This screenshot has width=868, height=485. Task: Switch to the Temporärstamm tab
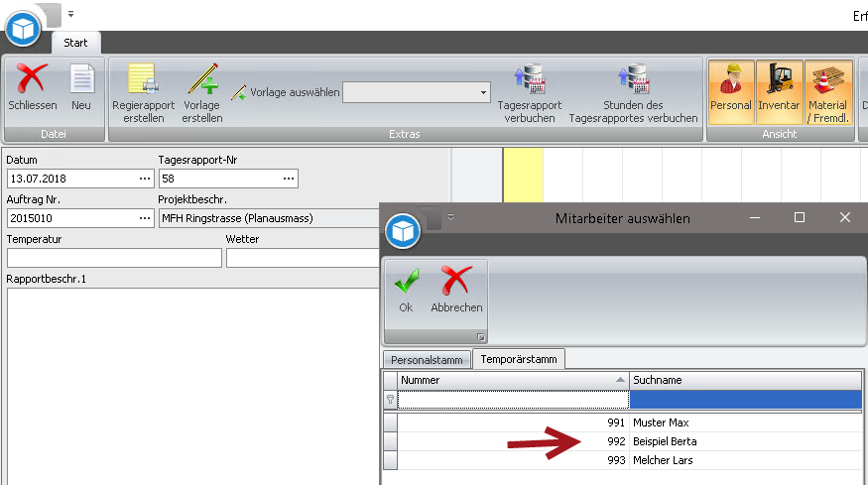coord(519,359)
